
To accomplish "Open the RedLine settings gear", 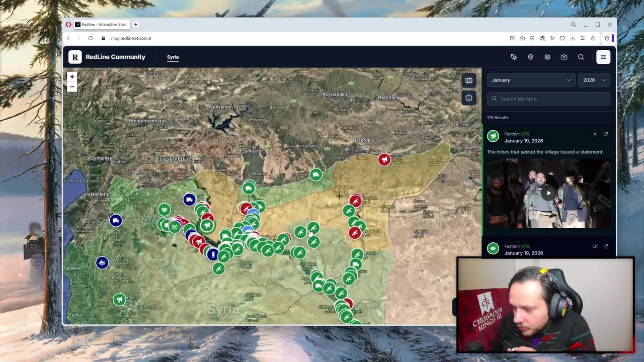I will 547,57.
